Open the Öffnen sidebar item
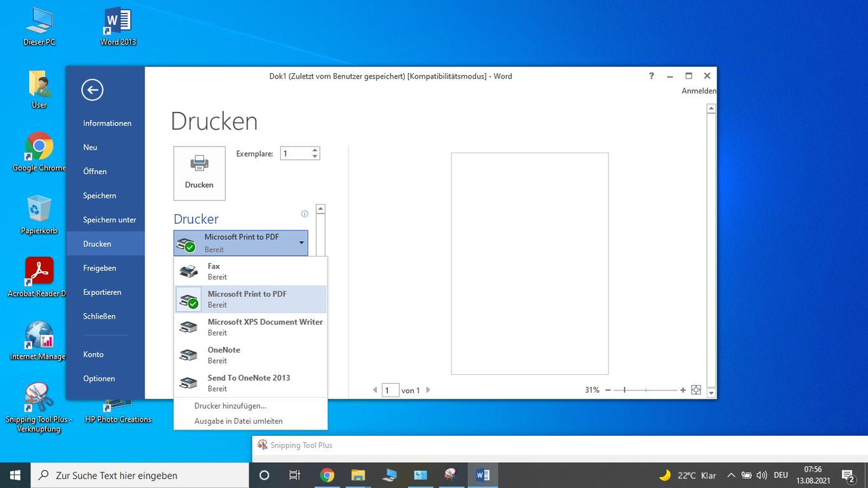The width and height of the screenshot is (868, 488). [105, 171]
